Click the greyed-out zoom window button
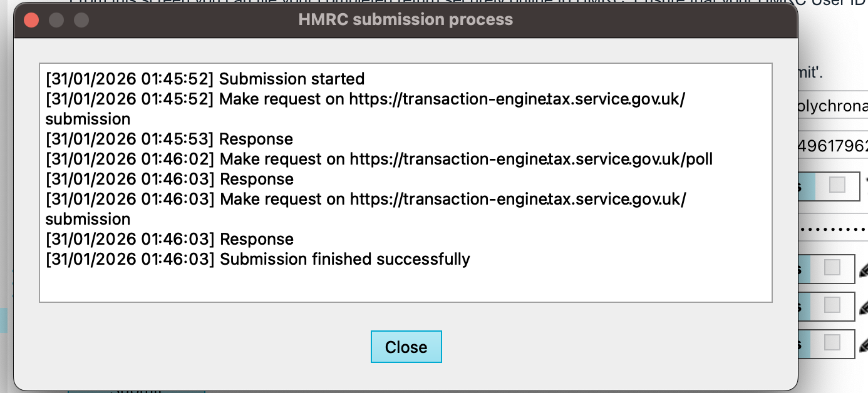 [81, 20]
